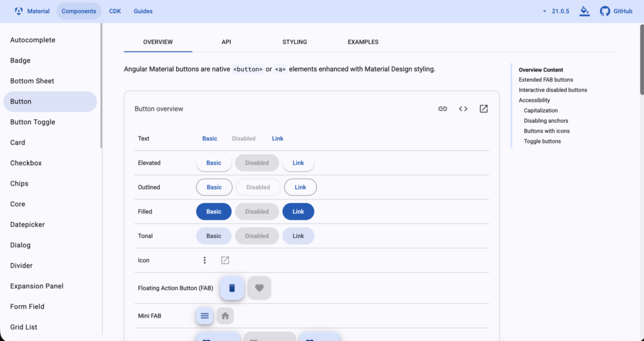This screenshot has height=341, width=644.
Task: Click the Filled Basic button
Action: pyautogui.click(x=214, y=211)
